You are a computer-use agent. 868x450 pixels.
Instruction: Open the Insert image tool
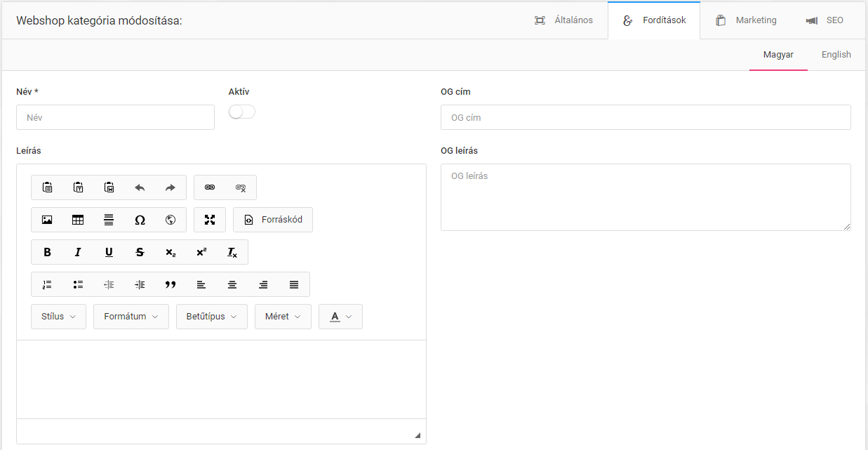[47, 220]
